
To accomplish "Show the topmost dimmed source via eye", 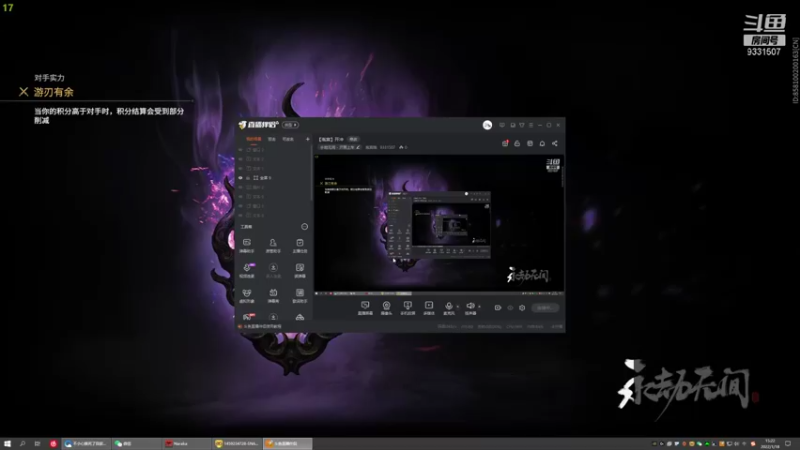I will 241,150.
